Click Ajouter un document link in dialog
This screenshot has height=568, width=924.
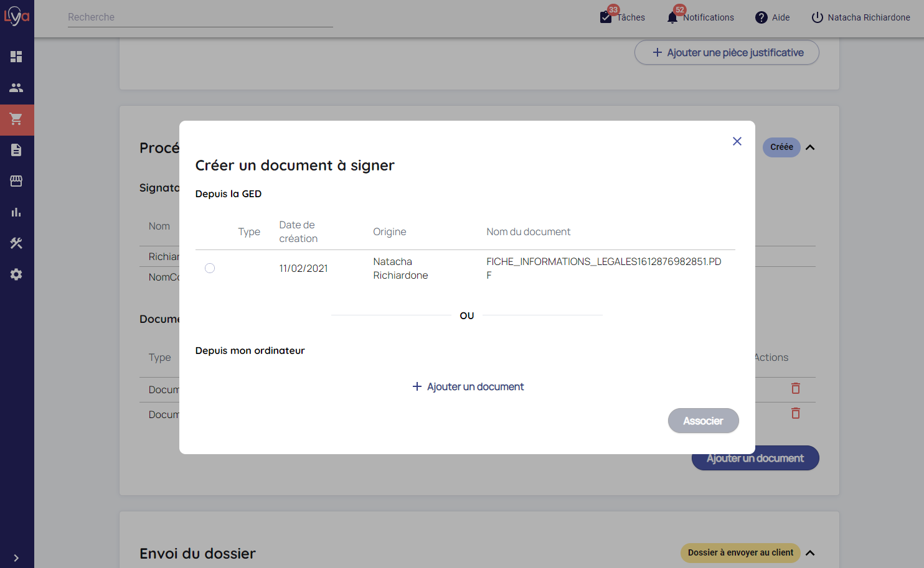tap(468, 387)
